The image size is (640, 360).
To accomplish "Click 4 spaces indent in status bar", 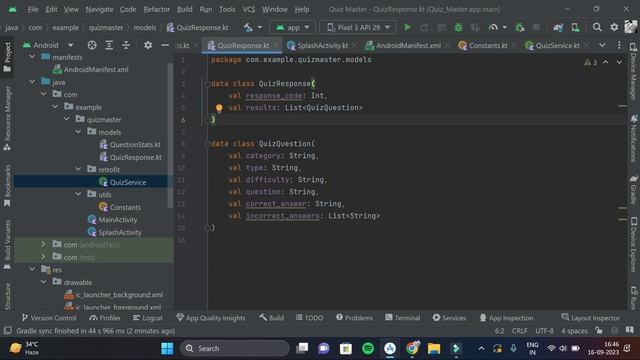I will coord(574,331).
